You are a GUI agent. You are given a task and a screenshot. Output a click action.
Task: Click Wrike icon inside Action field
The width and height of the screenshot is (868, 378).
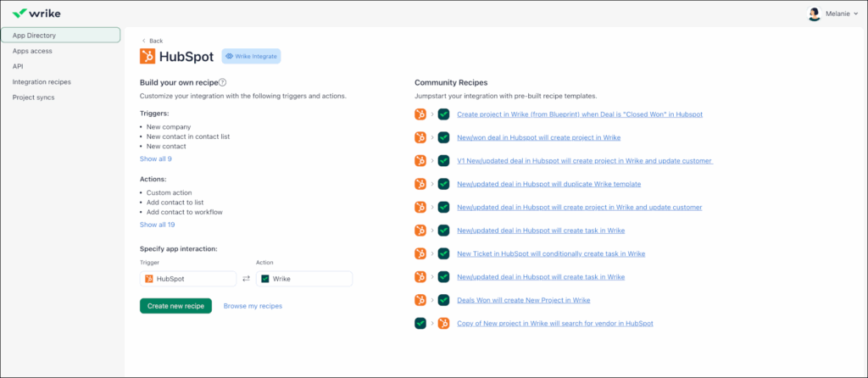[x=265, y=279]
